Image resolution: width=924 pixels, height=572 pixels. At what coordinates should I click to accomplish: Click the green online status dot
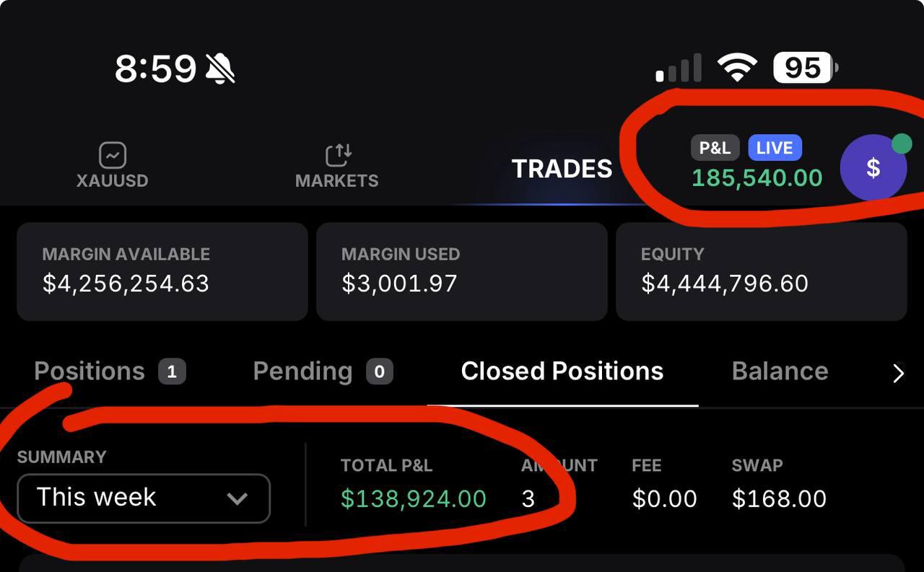(901, 144)
